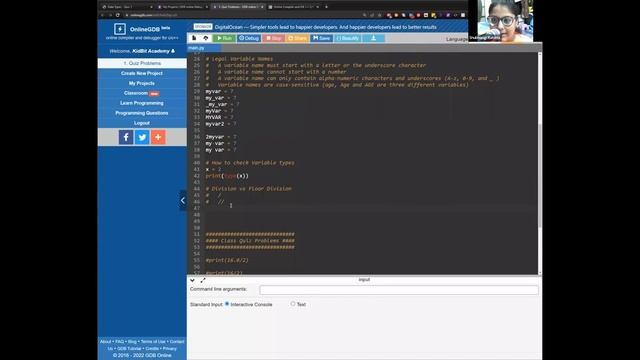Viewport: 640px width, 360px height.
Task: Click the orange plus share icon
Action: click(x=158, y=137)
